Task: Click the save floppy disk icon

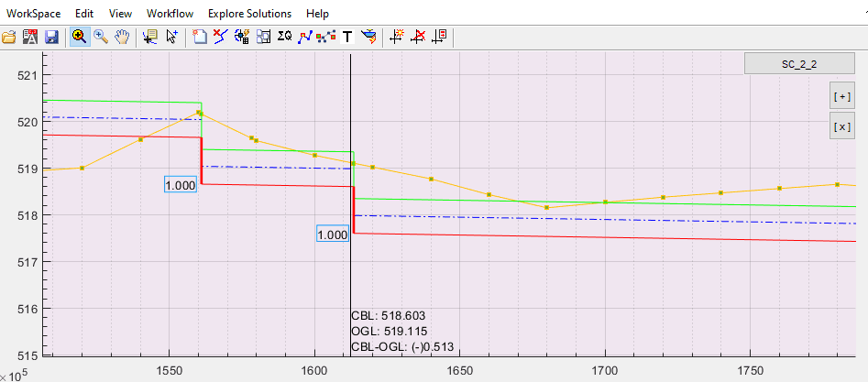Action: coord(51,37)
